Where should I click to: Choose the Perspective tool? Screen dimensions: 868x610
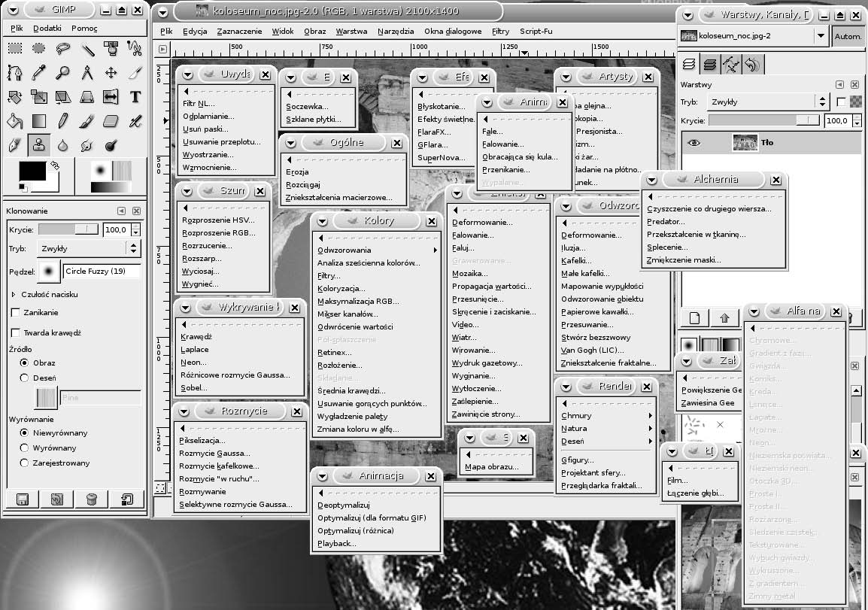click(87, 97)
